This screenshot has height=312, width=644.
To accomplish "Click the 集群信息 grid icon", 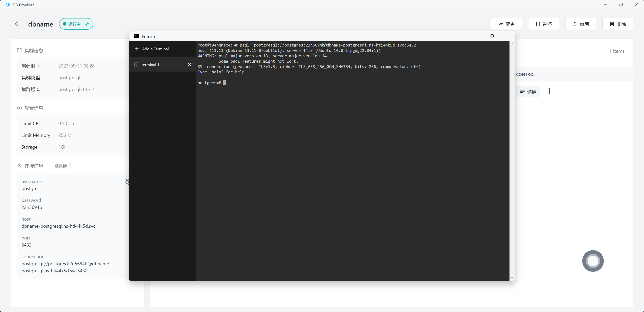I will tap(19, 50).
